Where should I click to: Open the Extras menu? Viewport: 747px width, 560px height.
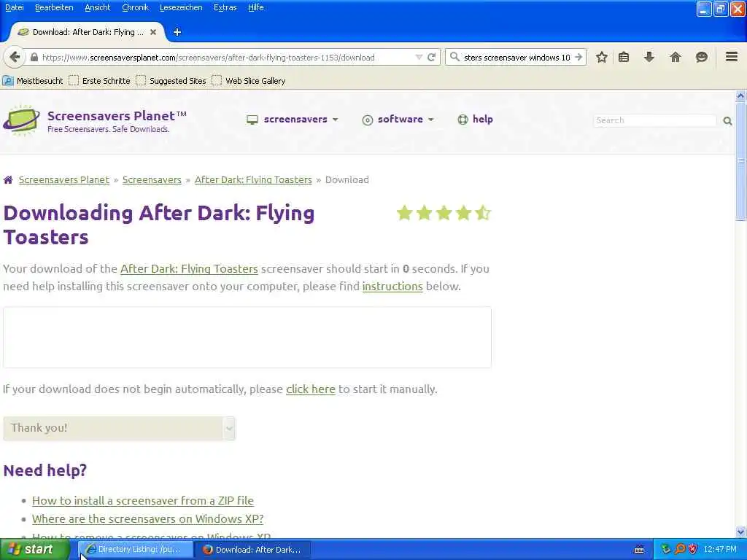coord(225,7)
